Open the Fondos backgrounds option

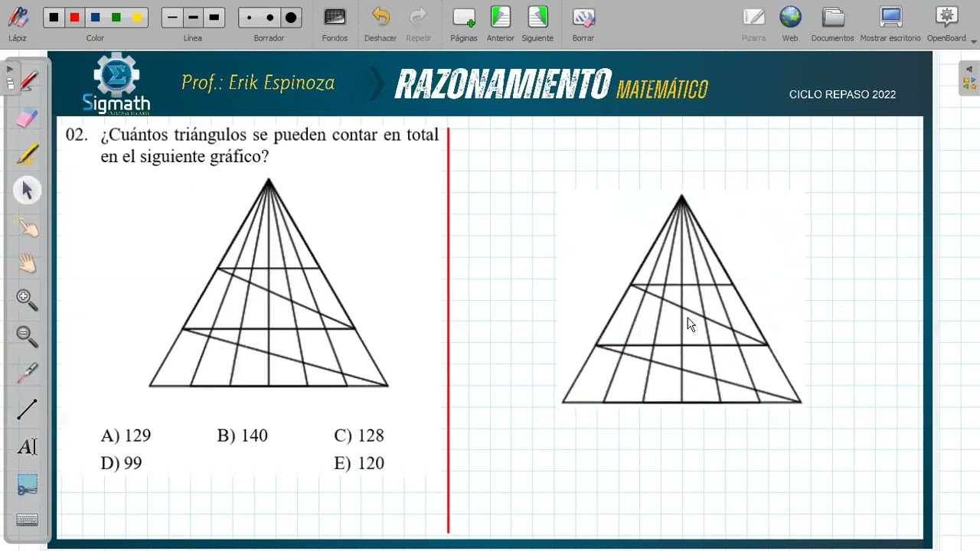(x=335, y=23)
